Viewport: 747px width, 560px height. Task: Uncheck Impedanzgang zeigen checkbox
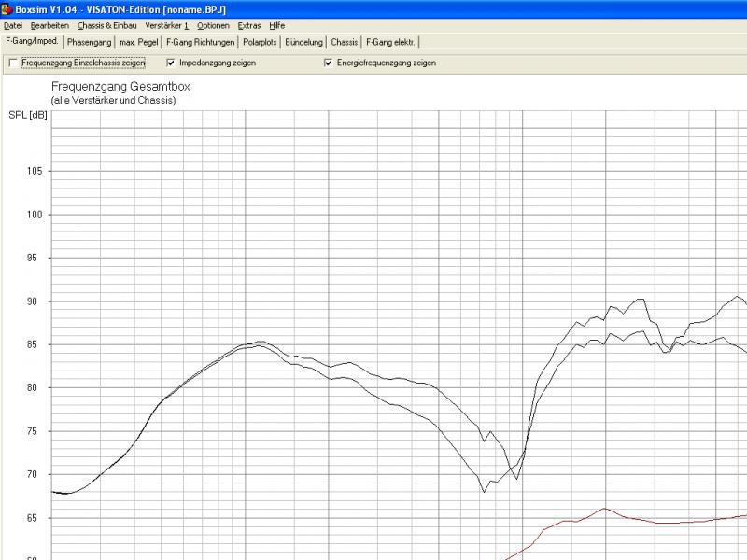[171, 63]
